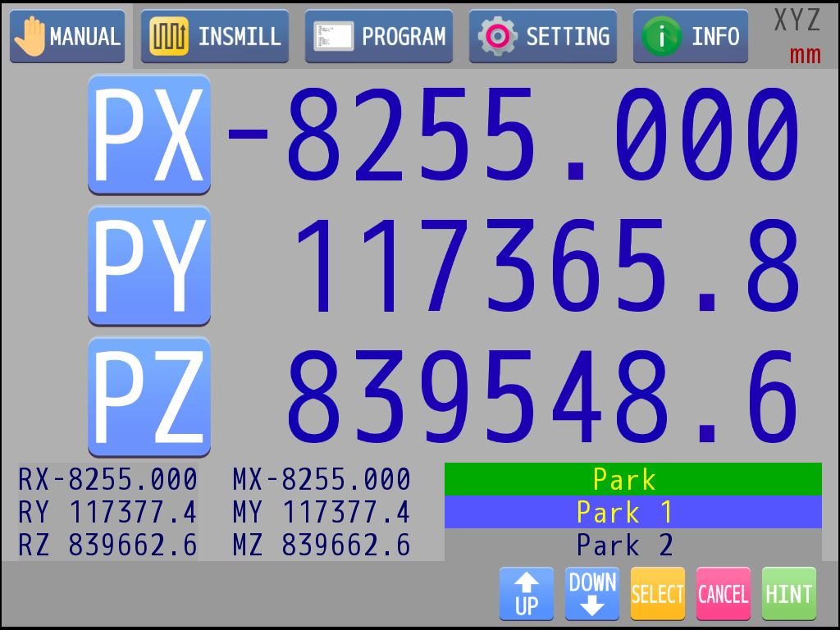Choose the Park 2 list entry
This screenshot has height=630, width=840.
coord(632,545)
